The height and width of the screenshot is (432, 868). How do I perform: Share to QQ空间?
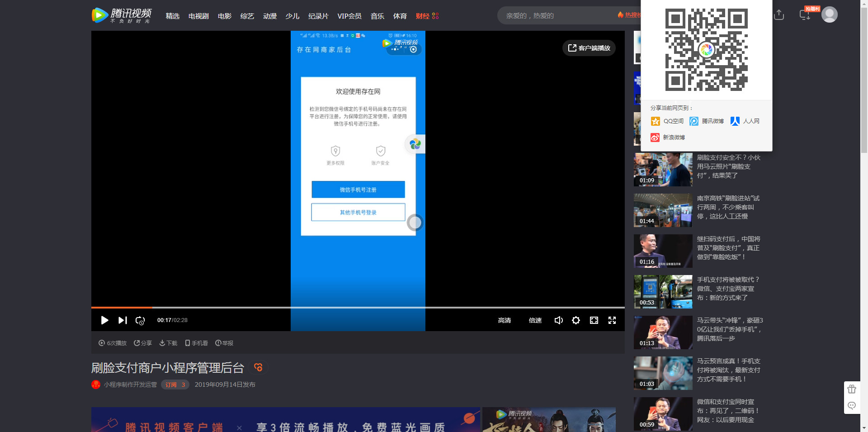667,121
